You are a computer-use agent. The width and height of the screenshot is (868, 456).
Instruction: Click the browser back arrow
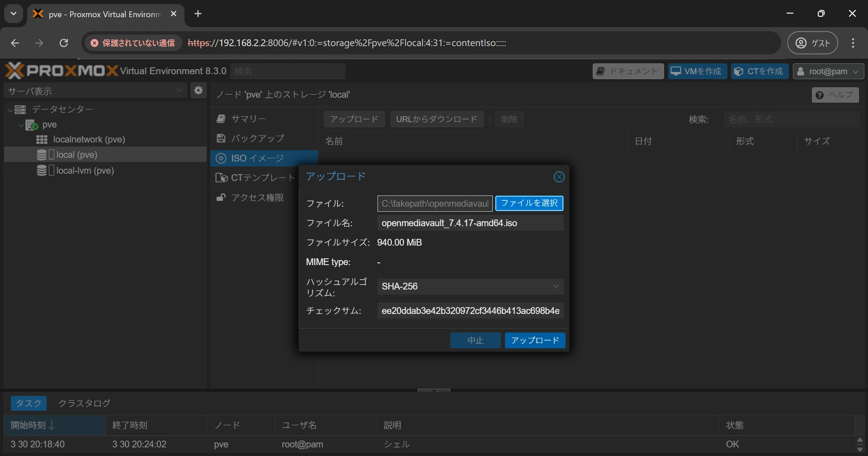[x=15, y=43]
